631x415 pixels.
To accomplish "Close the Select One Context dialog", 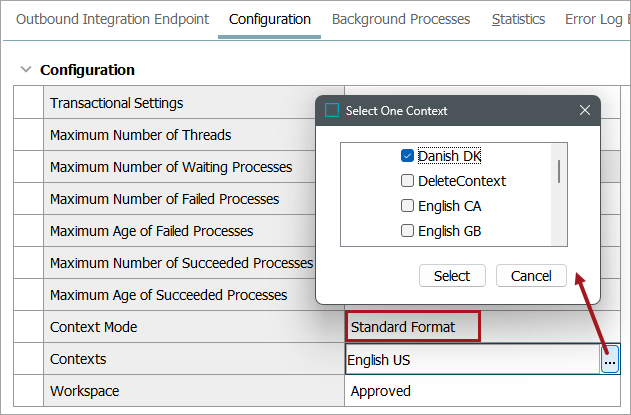I will coord(585,111).
